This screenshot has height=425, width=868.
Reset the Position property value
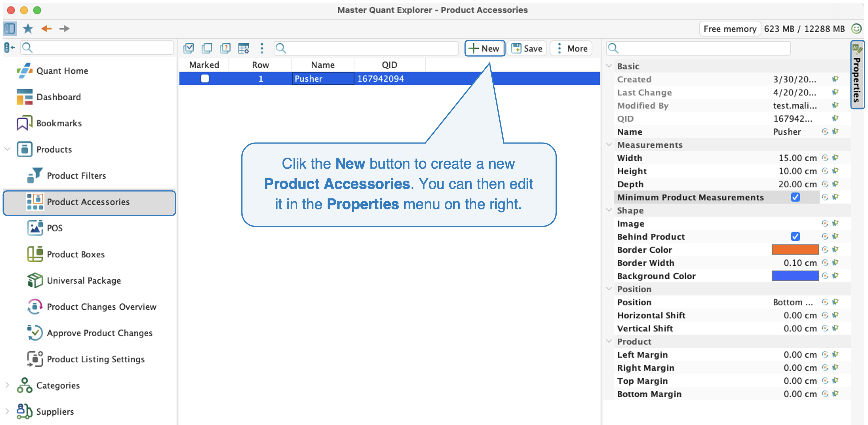(x=825, y=302)
